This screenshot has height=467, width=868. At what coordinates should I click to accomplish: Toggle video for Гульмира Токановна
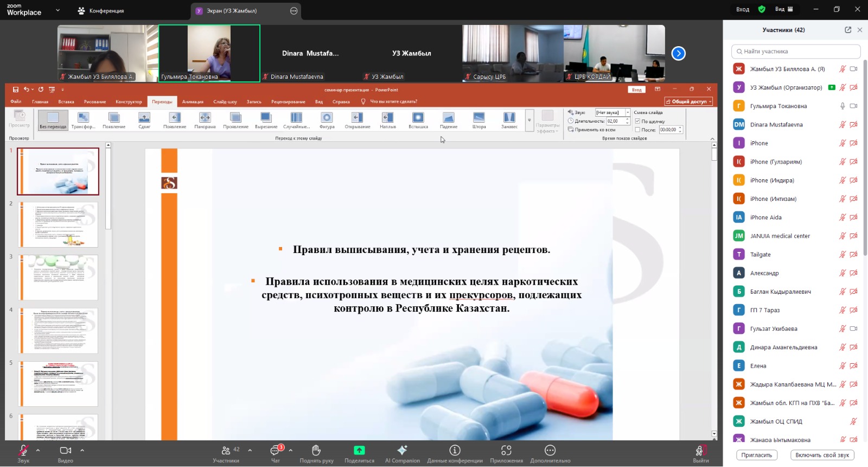[853, 106]
